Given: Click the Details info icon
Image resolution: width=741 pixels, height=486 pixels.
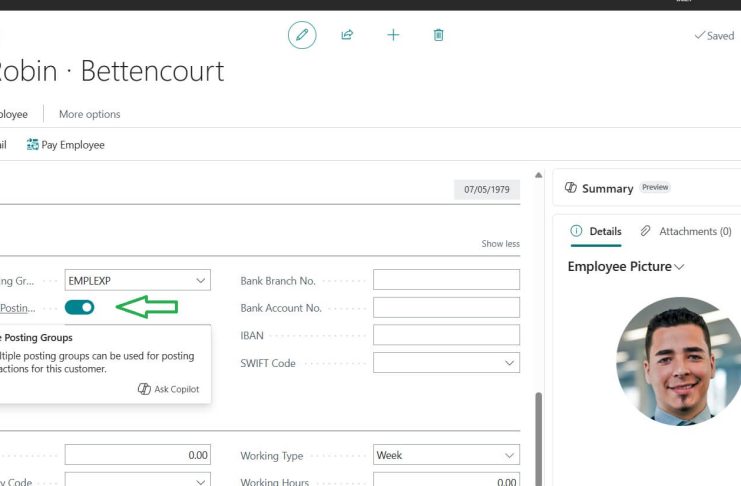Looking at the screenshot, I should (x=576, y=231).
